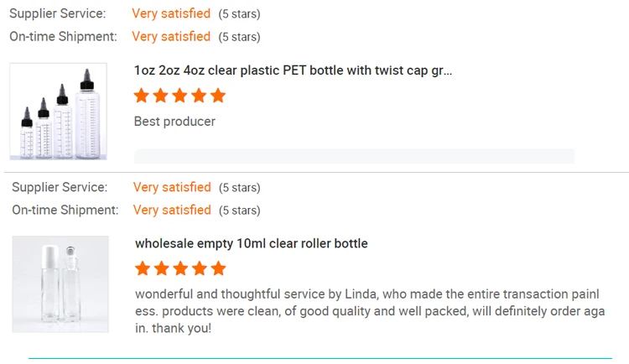Image resolution: width=629 pixels, height=364 pixels.
Task: Click 'Very satisfied' for On-time Shipment in top review
Action: point(171,36)
